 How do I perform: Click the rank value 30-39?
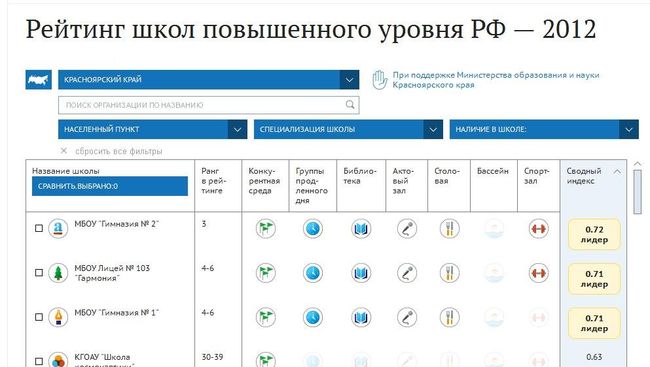tap(212, 357)
